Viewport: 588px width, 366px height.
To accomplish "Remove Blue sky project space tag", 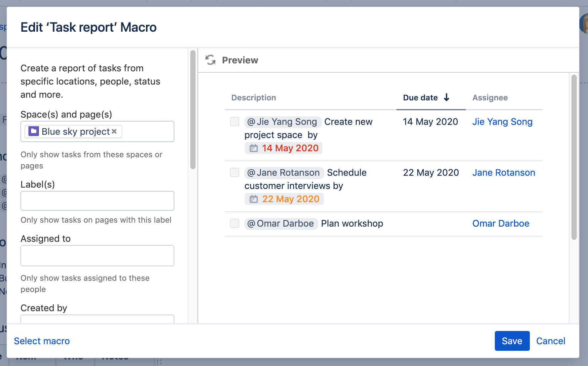I will (114, 131).
